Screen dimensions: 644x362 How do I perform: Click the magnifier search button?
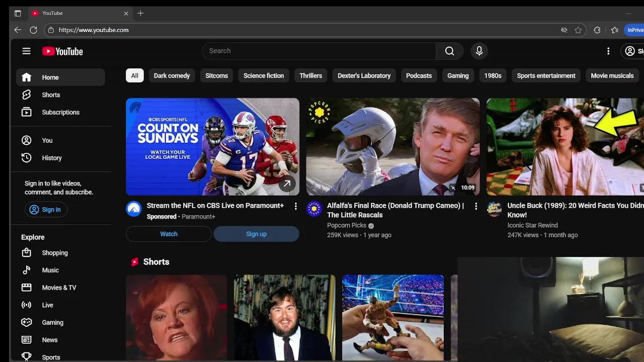(449, 51)
